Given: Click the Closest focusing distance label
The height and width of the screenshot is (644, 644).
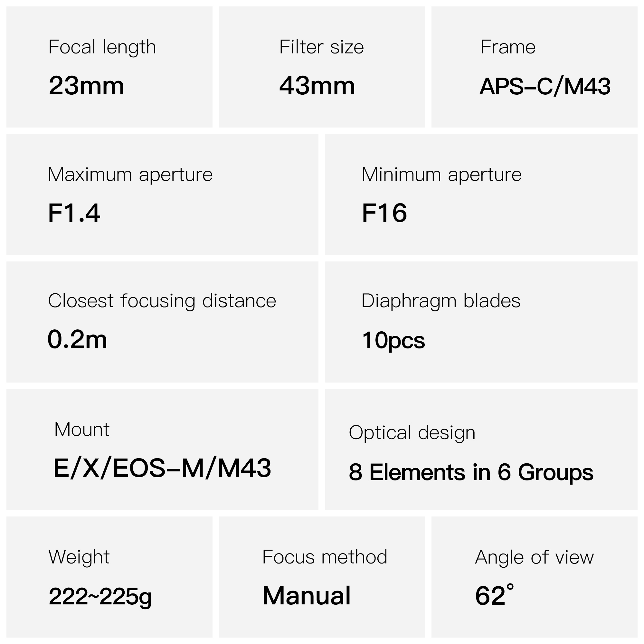Looking at the screenshot, I should (x=162, y=301).
